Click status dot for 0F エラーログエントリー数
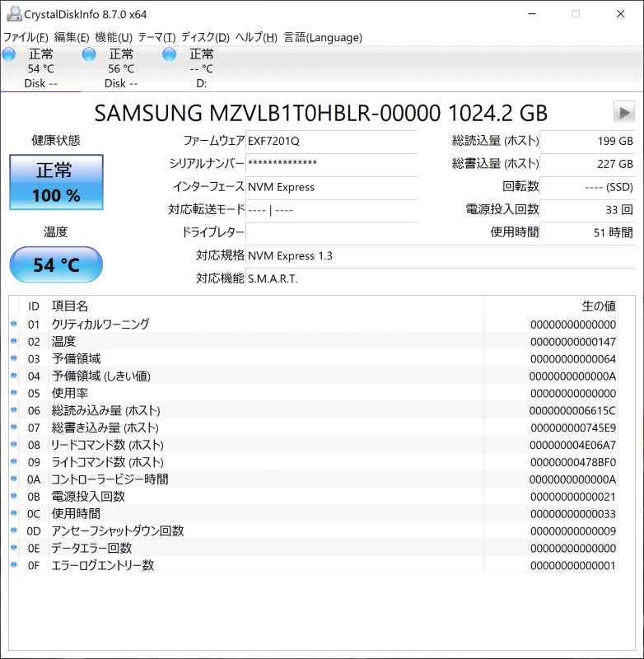 pyautogui.click(x=14, y=565)
